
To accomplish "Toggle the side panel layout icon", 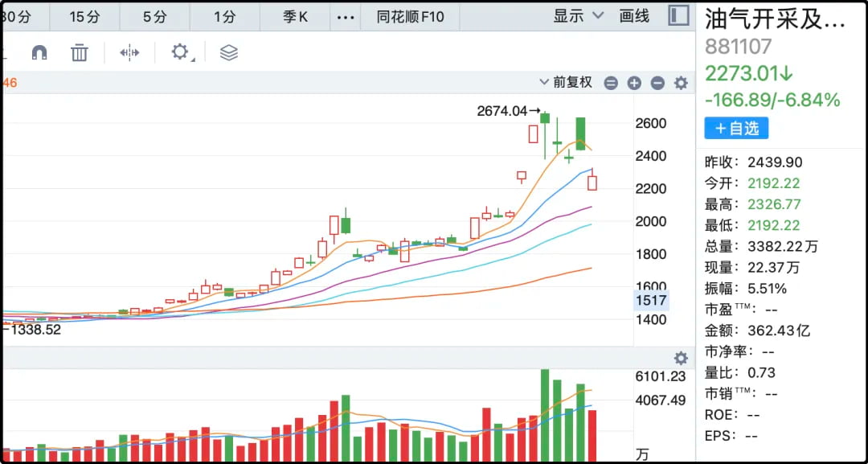I will click(678, 15).
